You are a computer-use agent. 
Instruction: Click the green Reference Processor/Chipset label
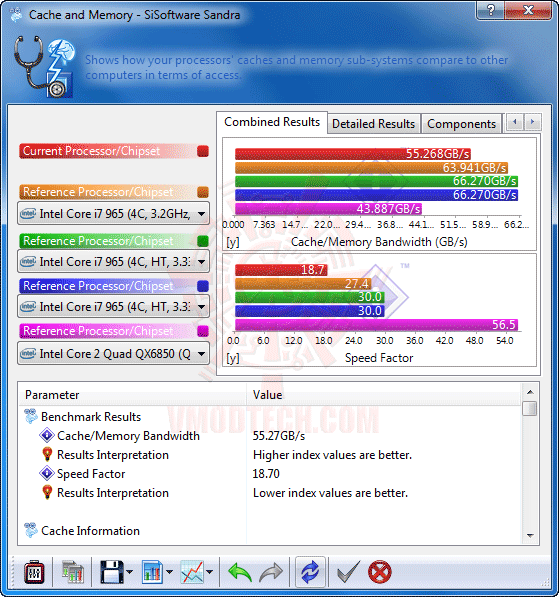click(98, 241)
